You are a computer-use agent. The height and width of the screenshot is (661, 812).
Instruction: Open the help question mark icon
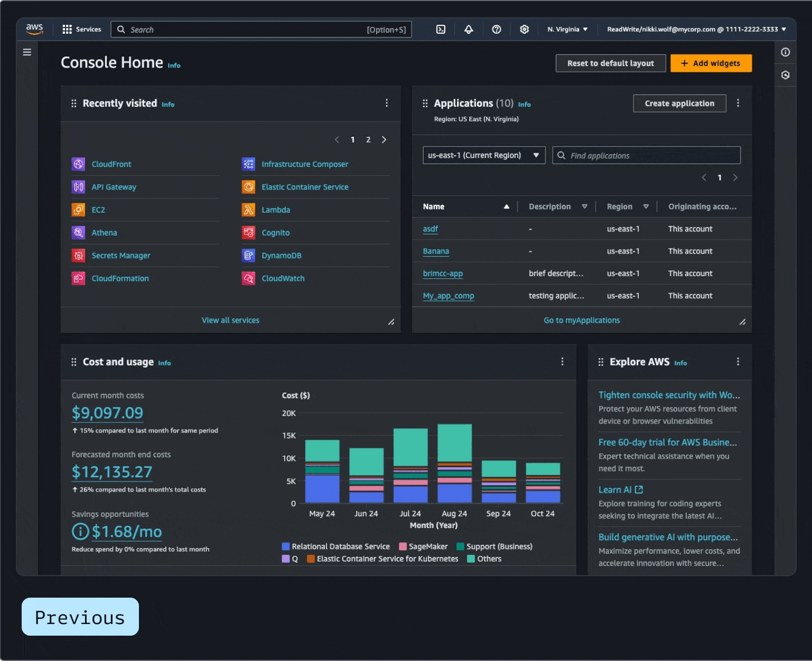(497, 30)
